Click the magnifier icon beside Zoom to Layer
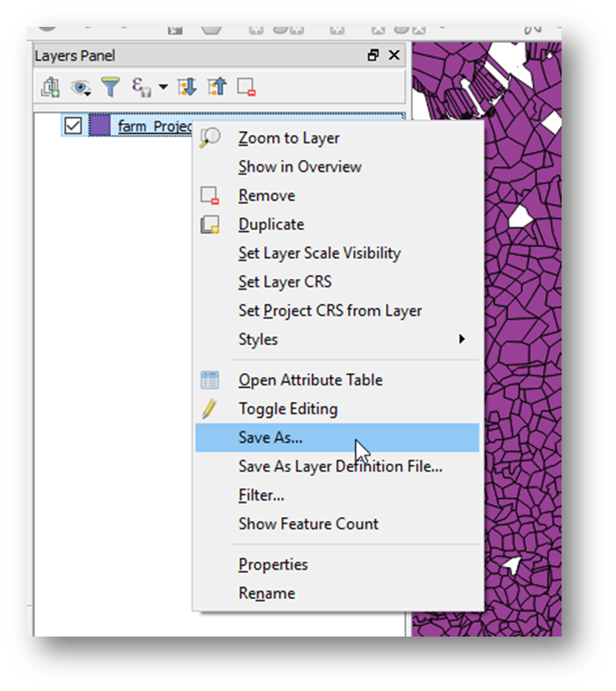Viewport: 616px width, 691px height. pos(209,137)
